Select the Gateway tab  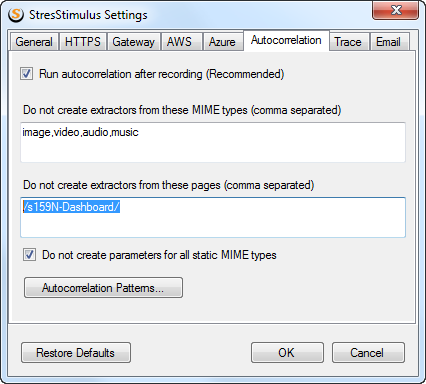[x=133, y=42]
